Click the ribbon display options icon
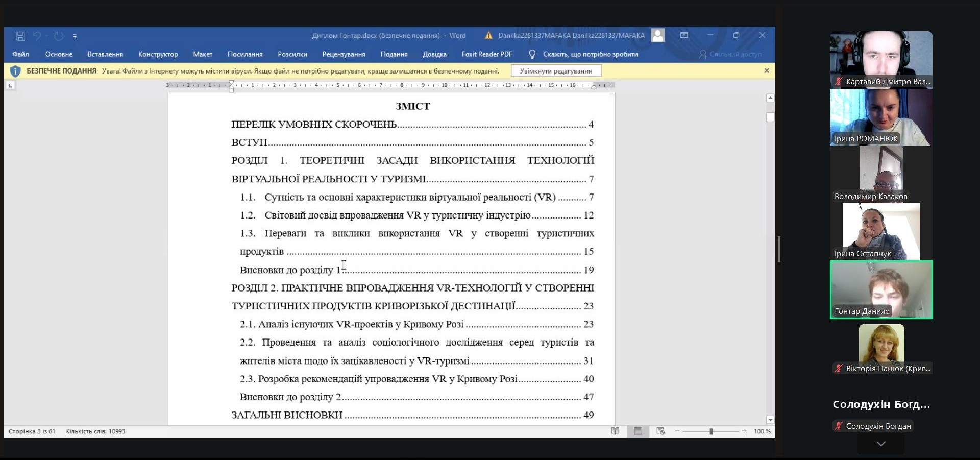This screenshot has width=980, height=460. pos(684,35)
